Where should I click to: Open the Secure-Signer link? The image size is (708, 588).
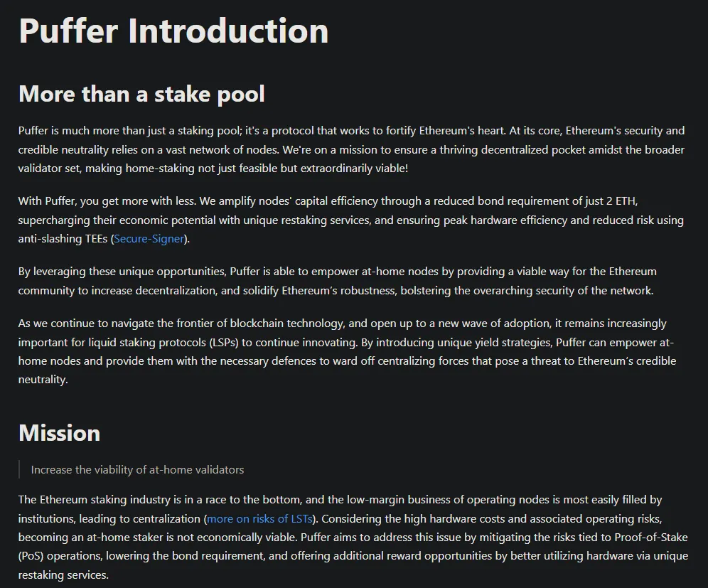click(x=149, y=239)
